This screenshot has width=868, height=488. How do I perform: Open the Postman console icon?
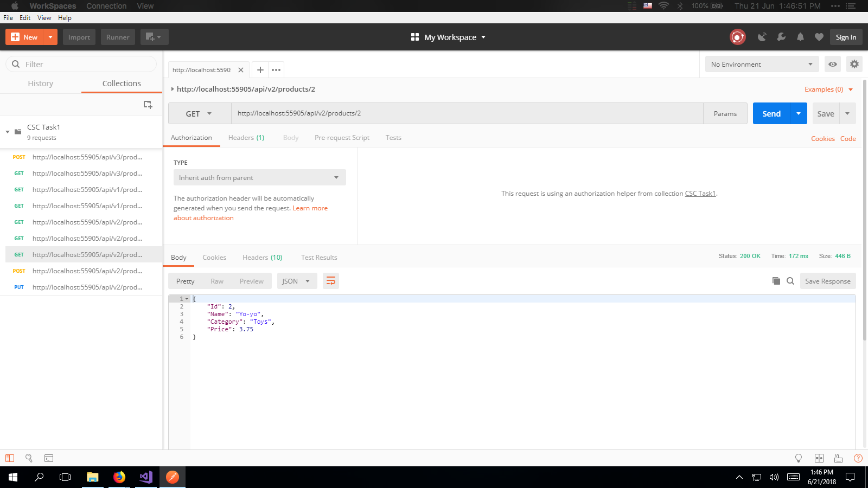point(49,458)
